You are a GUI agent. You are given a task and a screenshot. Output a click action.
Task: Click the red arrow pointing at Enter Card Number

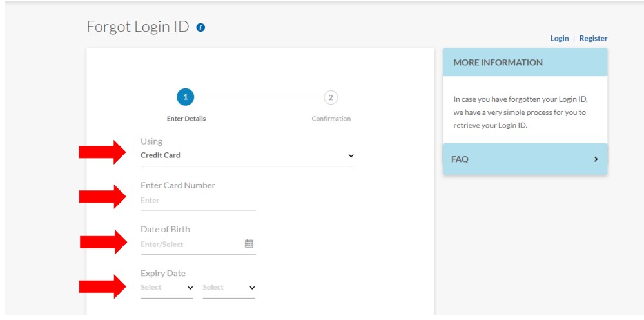point(102,197)
